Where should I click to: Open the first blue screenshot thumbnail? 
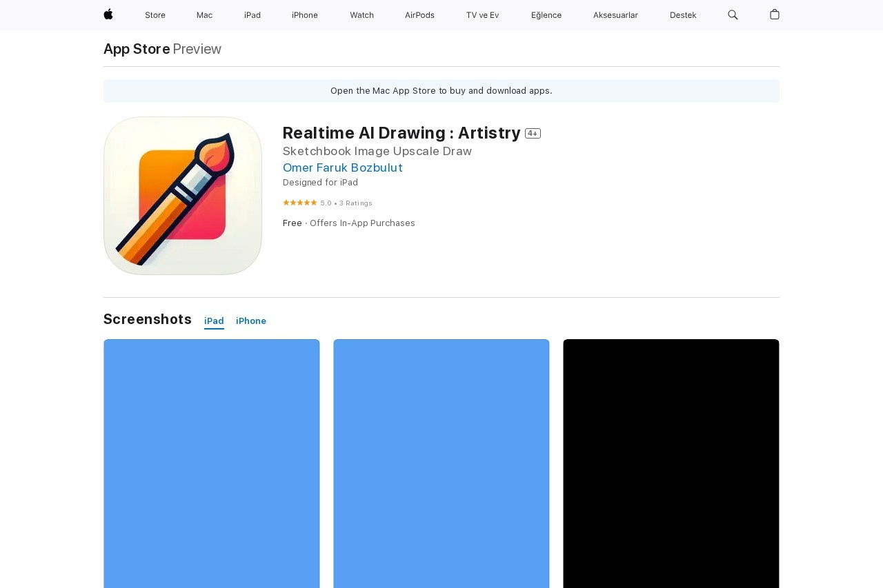(212, 463)
